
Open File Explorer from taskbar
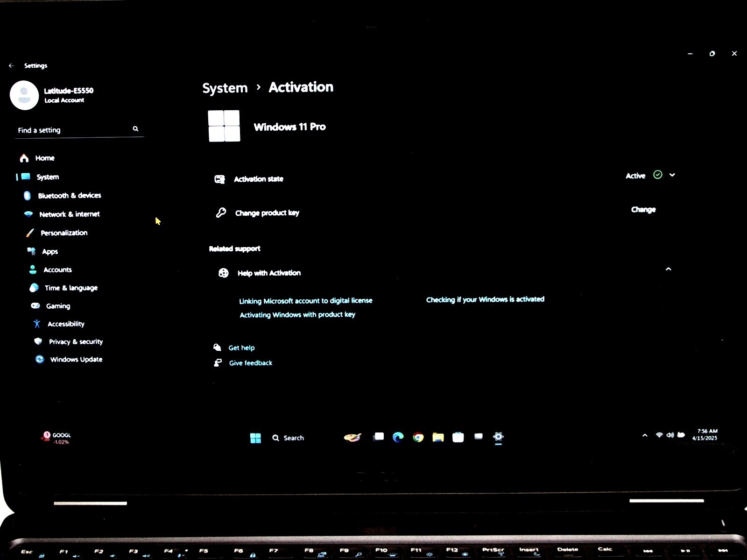pos(438,437)
